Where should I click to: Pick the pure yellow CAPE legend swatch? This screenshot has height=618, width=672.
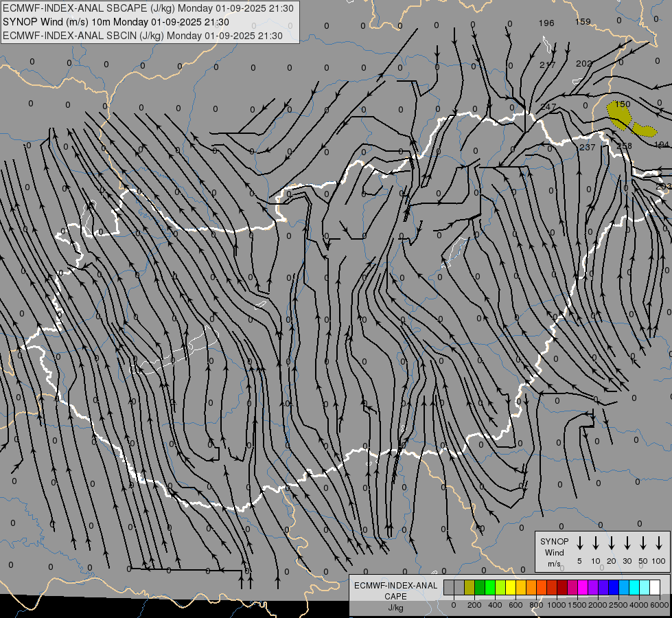(511, 587)
